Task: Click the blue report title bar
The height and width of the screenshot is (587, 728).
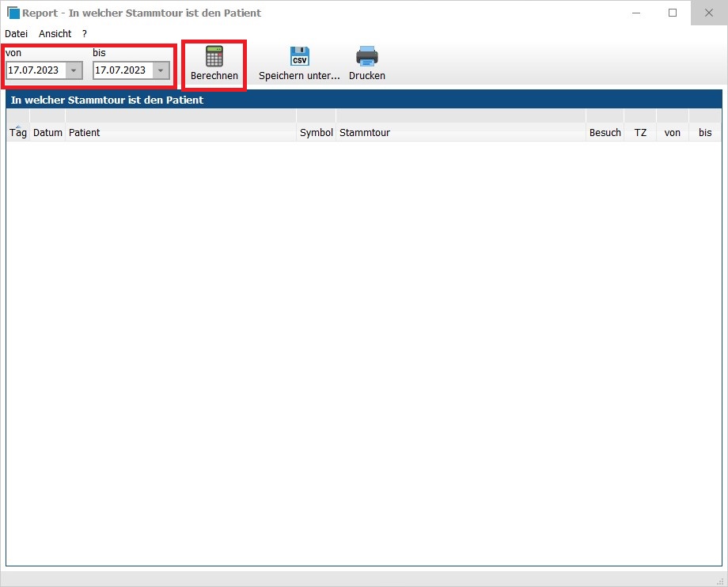Action: click(364, 100)
